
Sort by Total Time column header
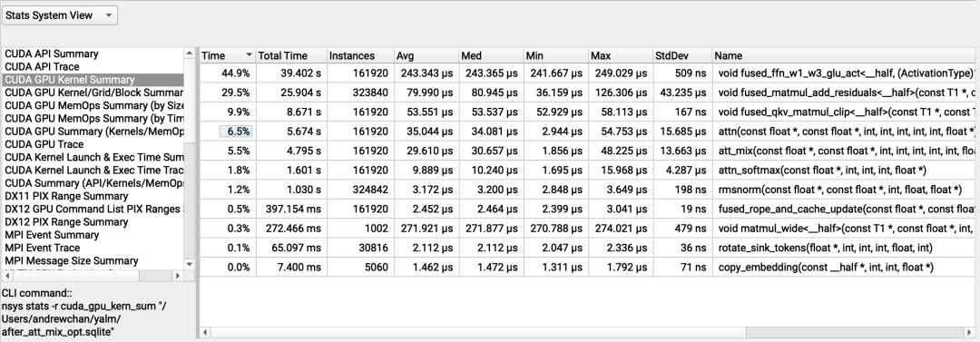pos(290,55)
